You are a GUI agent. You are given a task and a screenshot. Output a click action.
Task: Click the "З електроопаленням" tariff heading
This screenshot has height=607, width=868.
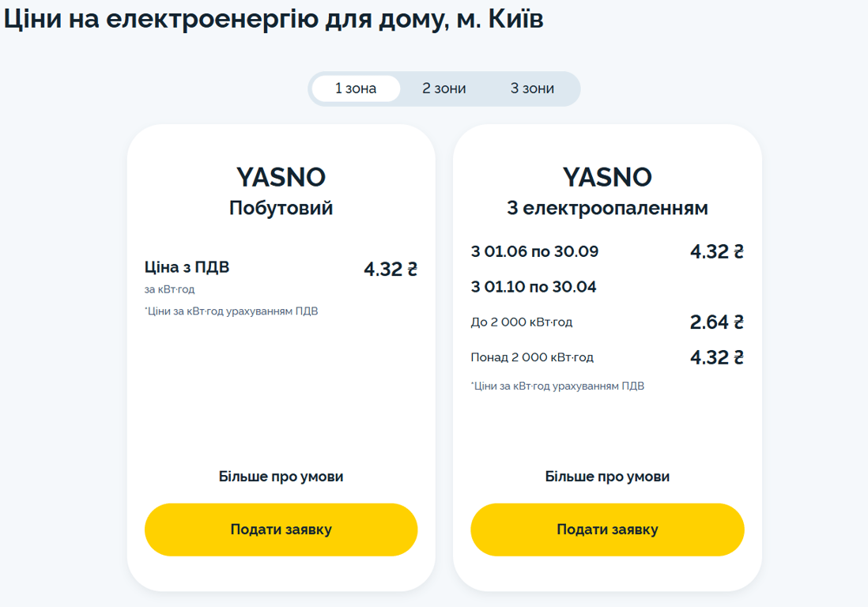[607, 209]
